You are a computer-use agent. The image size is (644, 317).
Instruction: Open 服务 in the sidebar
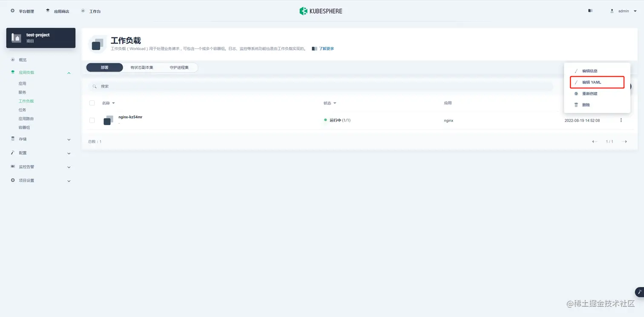pos(23,92)
